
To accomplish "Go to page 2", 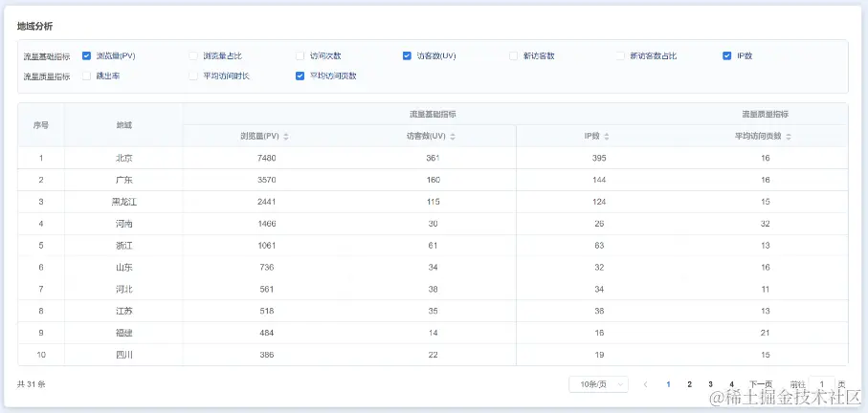I will click(689, 384).
